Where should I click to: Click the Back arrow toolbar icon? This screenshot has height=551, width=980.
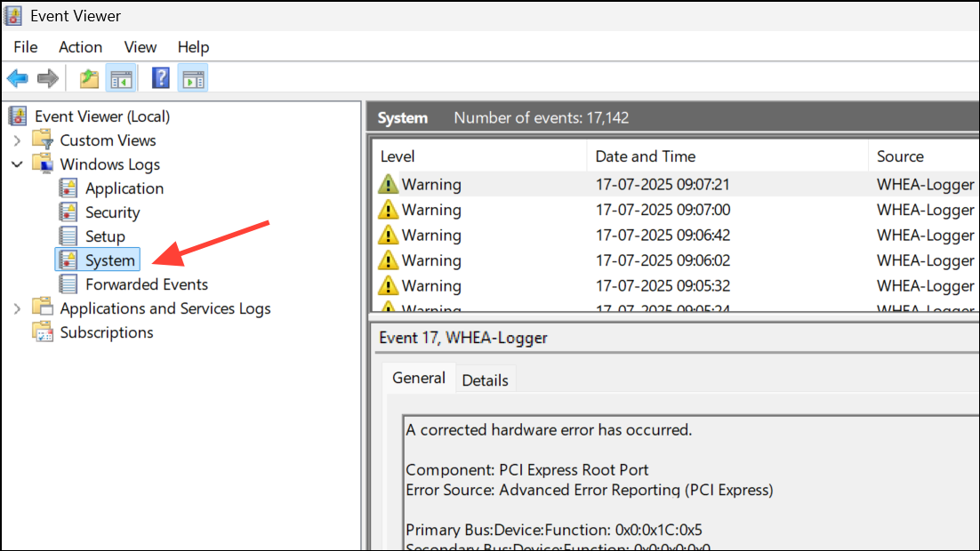(x=18, y=79)
